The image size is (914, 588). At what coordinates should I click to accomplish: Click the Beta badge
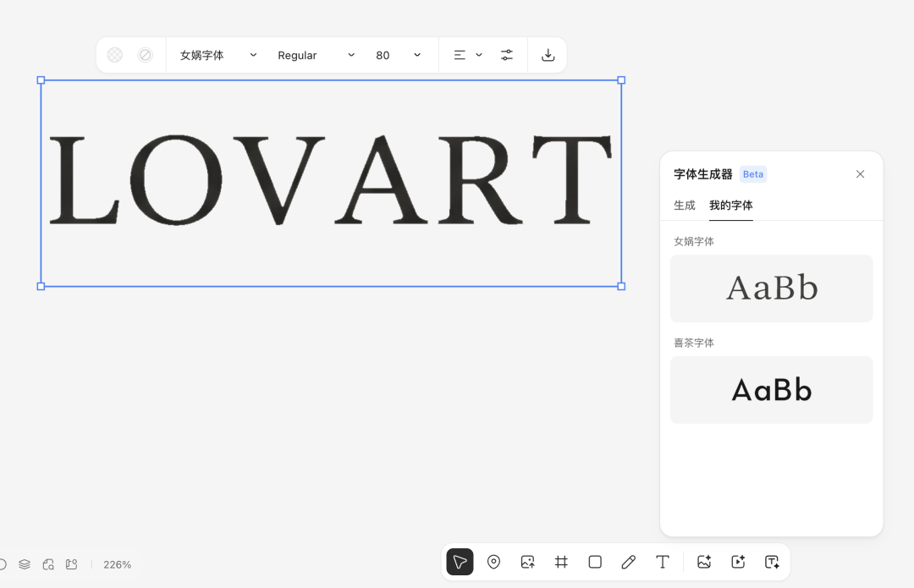(x=753, y=174)
